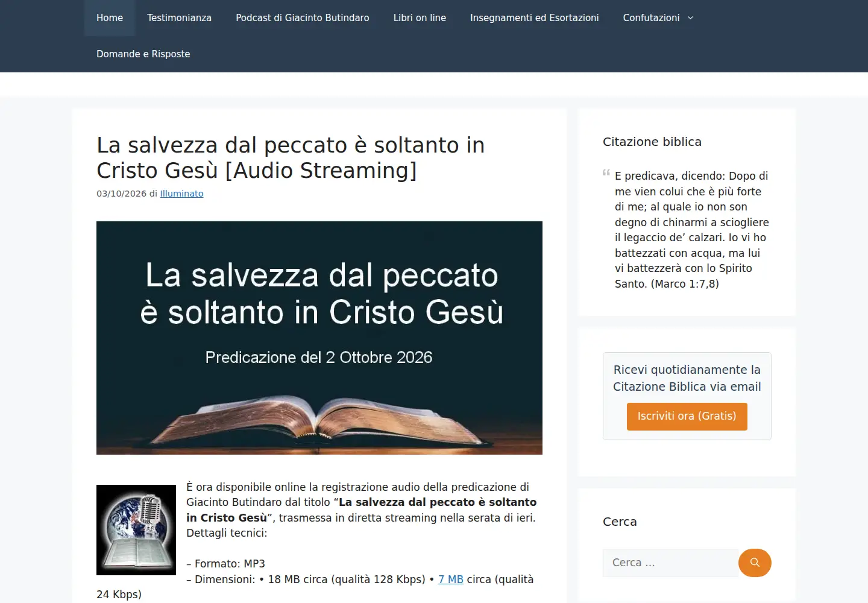Click the article title heading

(x=291, y=158)
